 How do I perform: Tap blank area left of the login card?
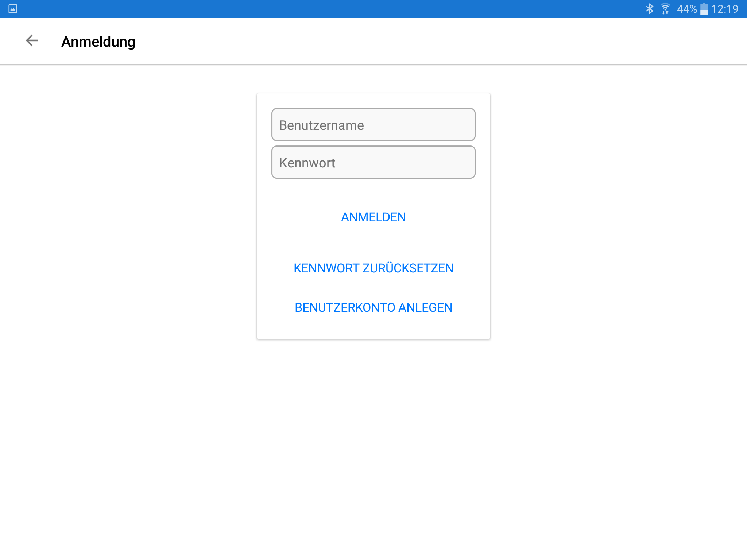128,219
